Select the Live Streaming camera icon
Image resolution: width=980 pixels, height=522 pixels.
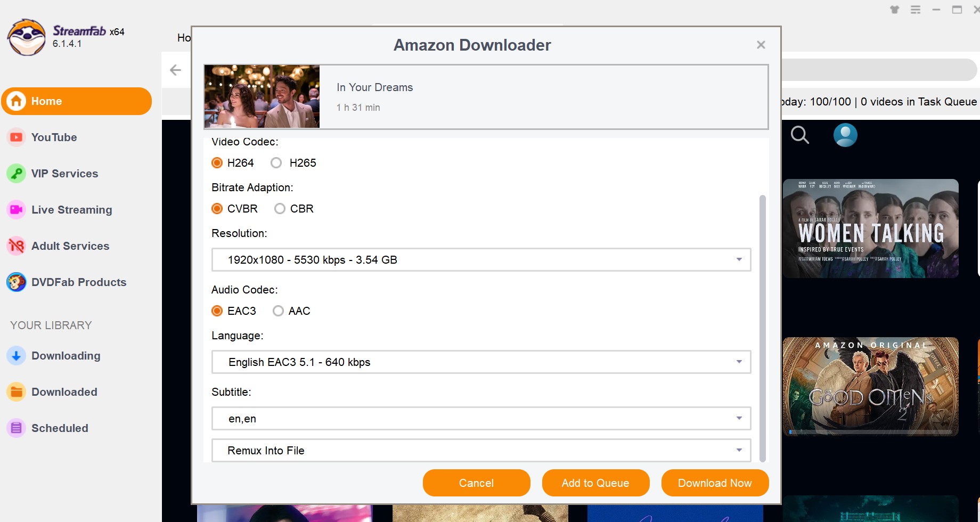(17, 210)
